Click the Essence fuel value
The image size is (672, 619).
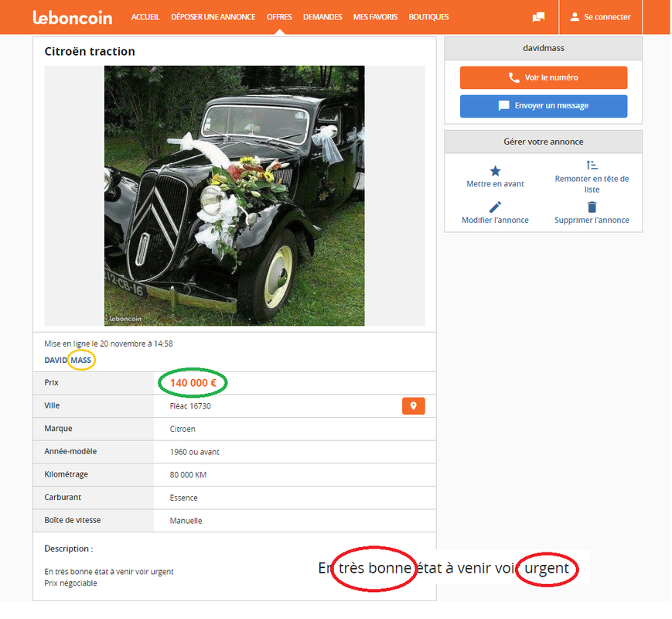[183, 498]
